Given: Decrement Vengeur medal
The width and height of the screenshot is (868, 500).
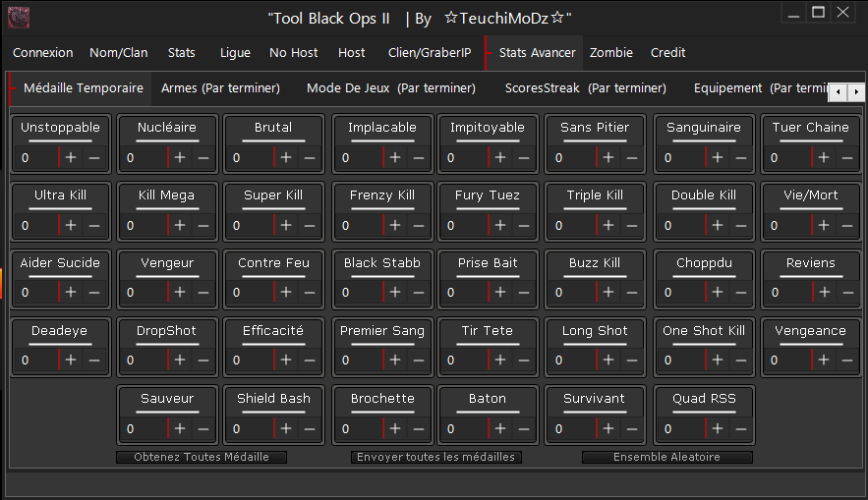Looking at the screenshot, I should (x=203, y=292).
